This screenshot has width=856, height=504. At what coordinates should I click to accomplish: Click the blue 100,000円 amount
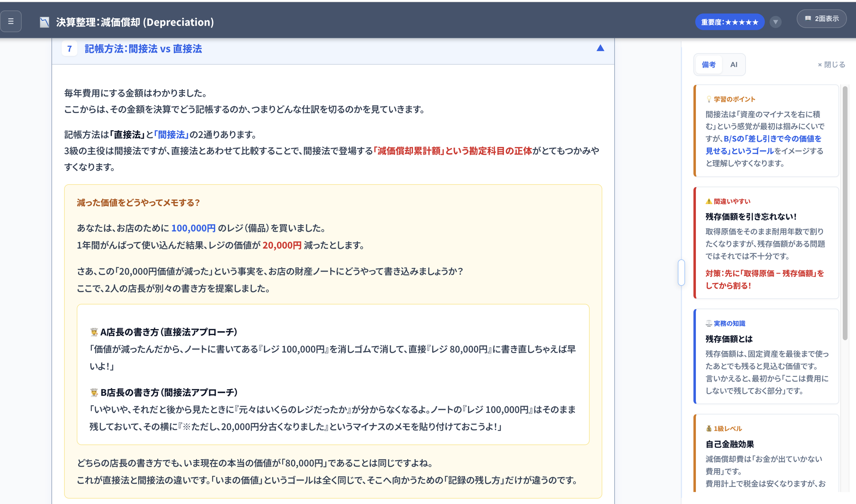coord(193,228)
